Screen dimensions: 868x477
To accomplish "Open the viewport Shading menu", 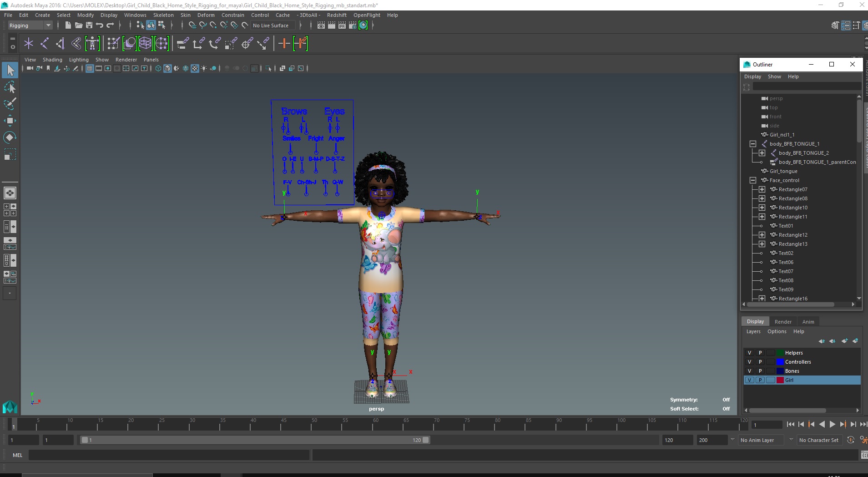I will pos(52,60).
